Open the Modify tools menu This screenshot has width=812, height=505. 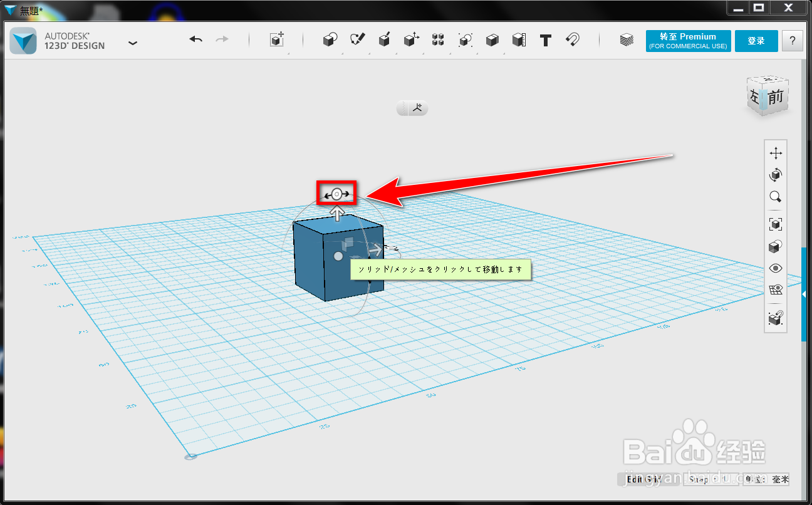[x=411, y=39]
